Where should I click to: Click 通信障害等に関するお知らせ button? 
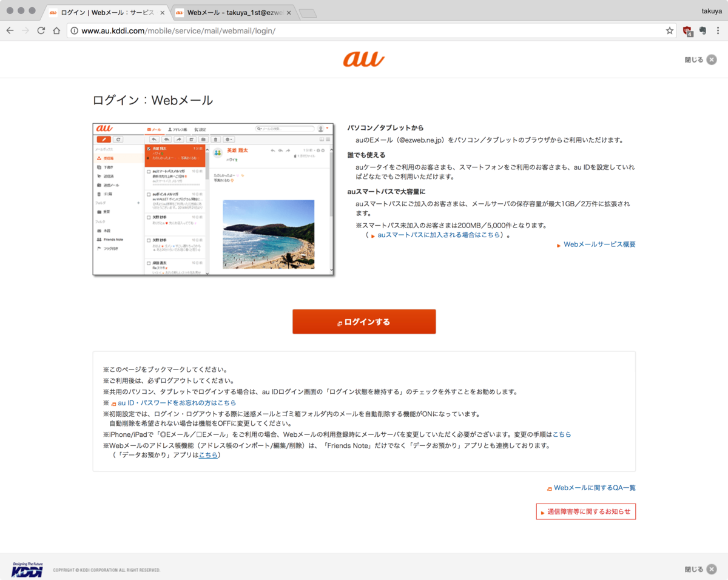[586, 511]
